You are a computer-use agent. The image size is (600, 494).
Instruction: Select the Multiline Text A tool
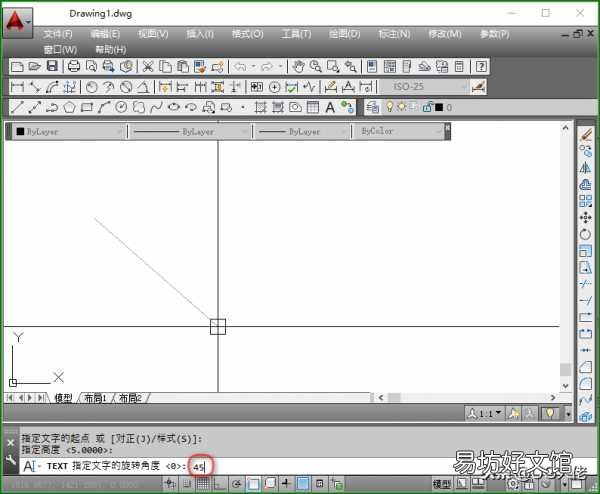330,108
